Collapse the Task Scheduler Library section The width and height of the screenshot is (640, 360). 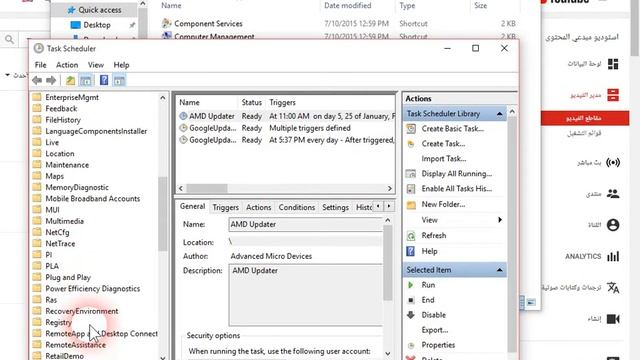(x=500, y=114)
